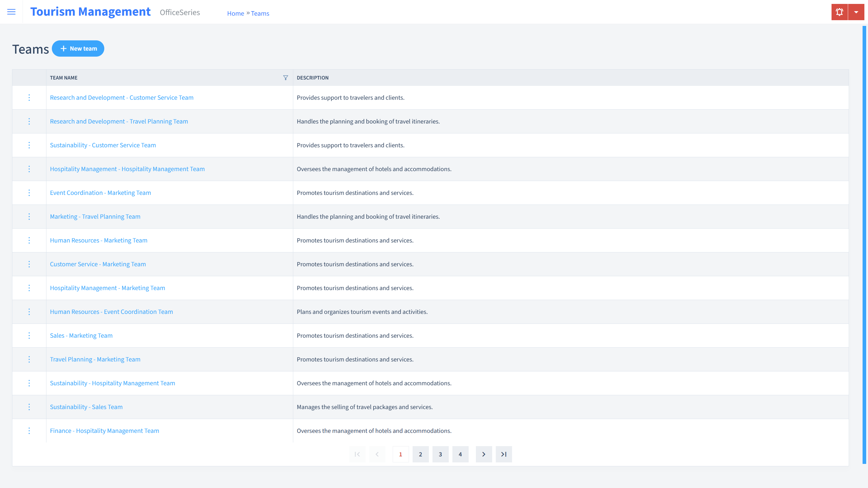868x488 pixels.
Task: Click Teams breadcrumb navigation item
Action: [260, 13]
